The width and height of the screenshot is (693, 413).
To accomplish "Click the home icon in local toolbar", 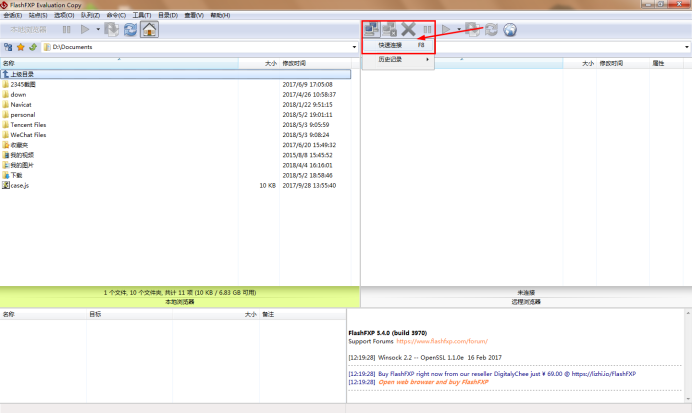I will click(x=149, y=30).
